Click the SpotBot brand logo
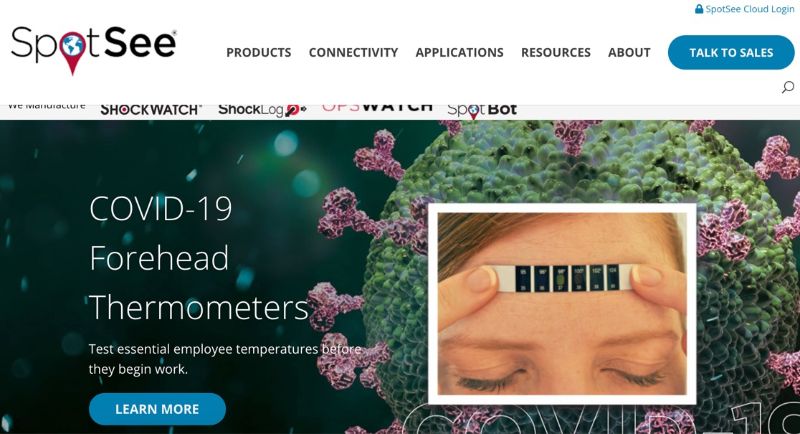 click(x=482, y=110)
